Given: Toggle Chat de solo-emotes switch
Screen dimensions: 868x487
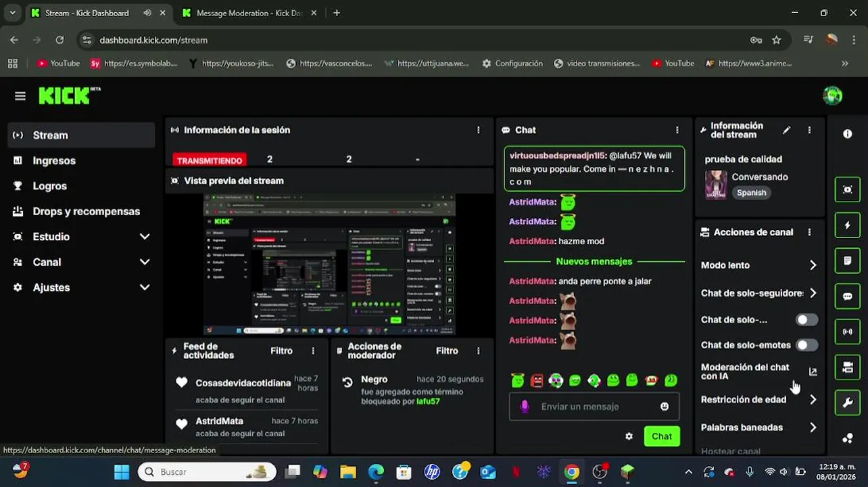Looking at the screenshot, I should (806, 345).
